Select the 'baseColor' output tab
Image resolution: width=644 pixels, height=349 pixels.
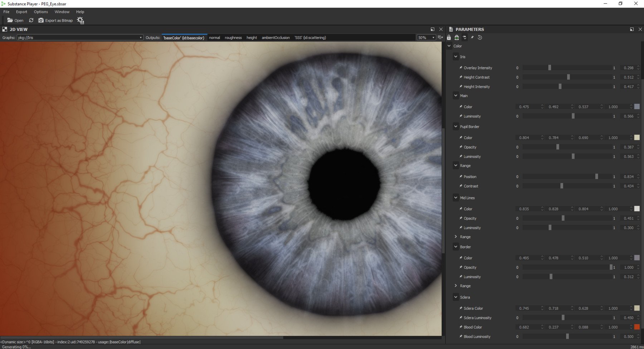pyautogui.click(x=184, y=38)
